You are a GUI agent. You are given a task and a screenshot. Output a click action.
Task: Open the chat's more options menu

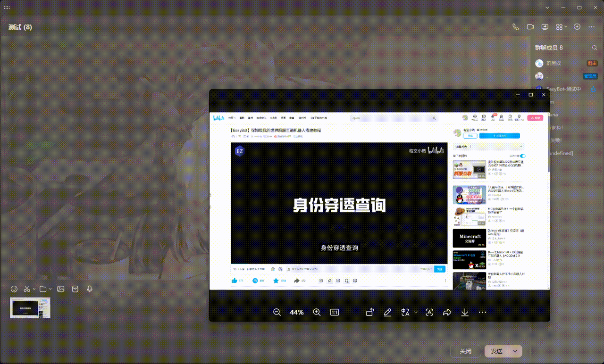[592, 27]
